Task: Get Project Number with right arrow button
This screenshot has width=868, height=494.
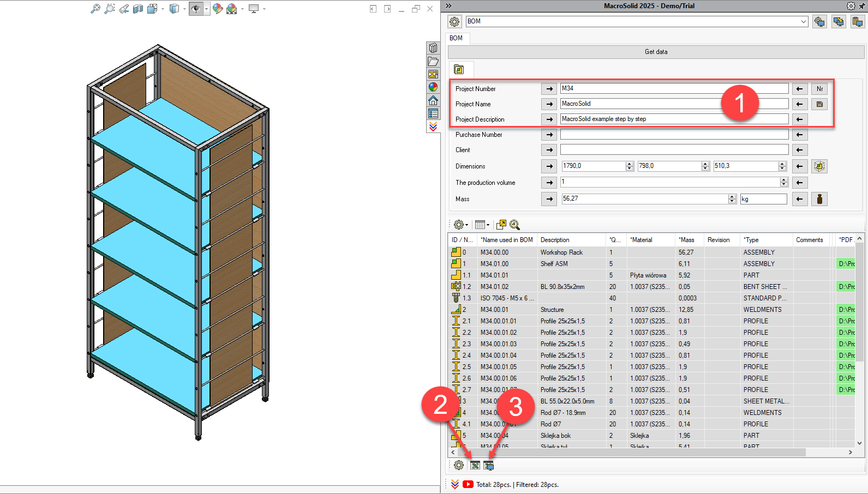Action: 549,89
